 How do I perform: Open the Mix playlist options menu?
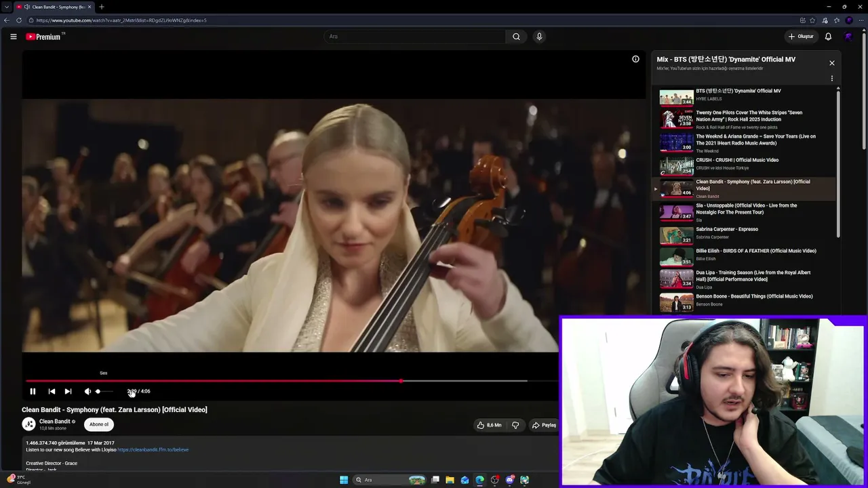coord(832,79)
